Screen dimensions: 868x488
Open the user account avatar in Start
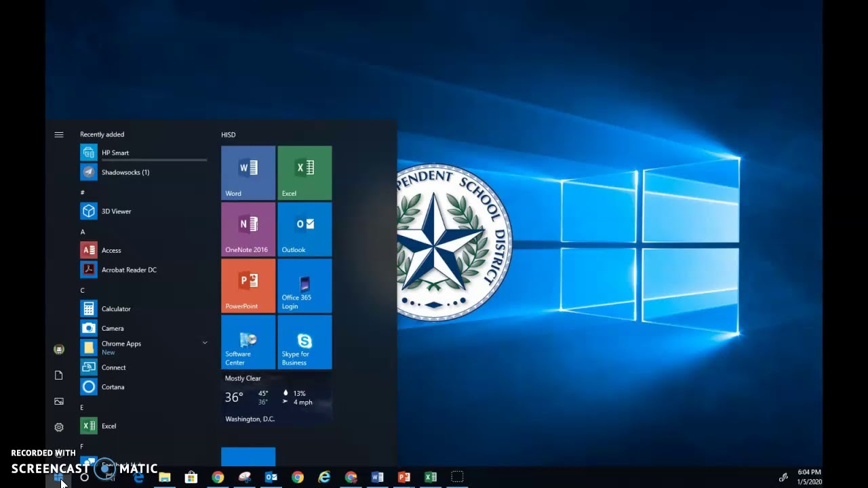coord(59,350)
